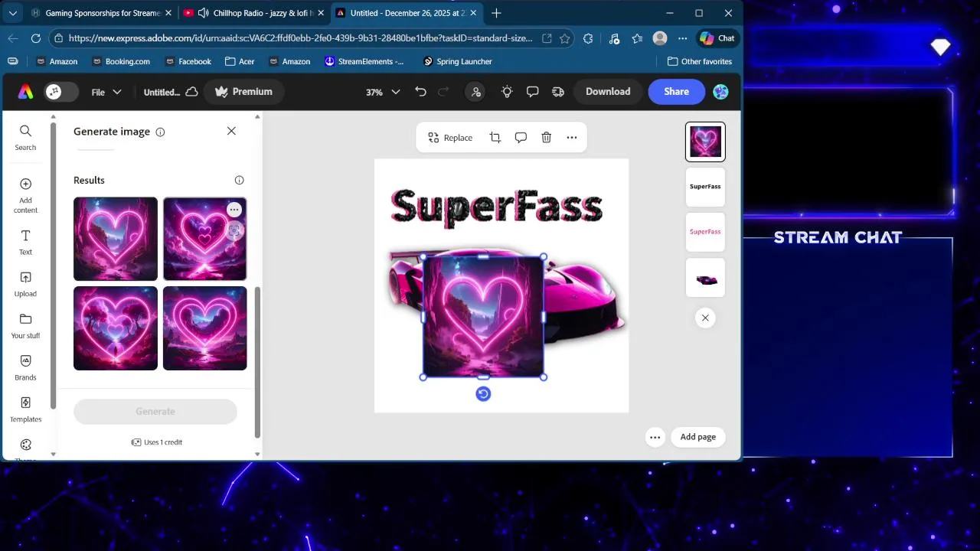Add a comment from floating toolbar
980x551 pixels.
coord(521,138)
